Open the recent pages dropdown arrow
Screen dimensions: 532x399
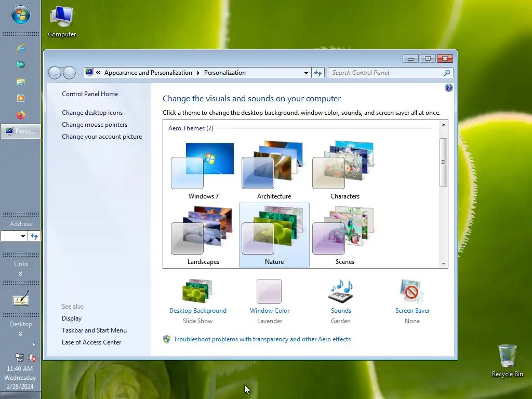point(79,73)
